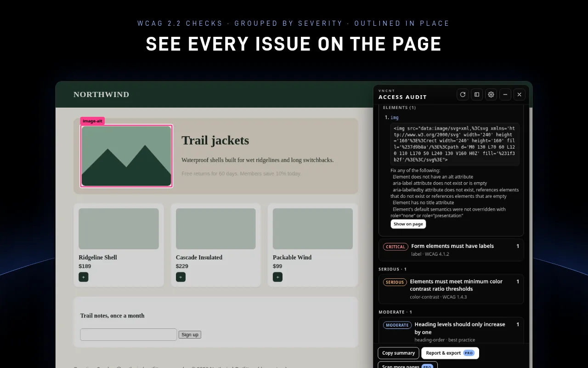The image size is (588, 368).
Task: Click the CRITICAL severity badge
Action: click(x=396, y=247)
